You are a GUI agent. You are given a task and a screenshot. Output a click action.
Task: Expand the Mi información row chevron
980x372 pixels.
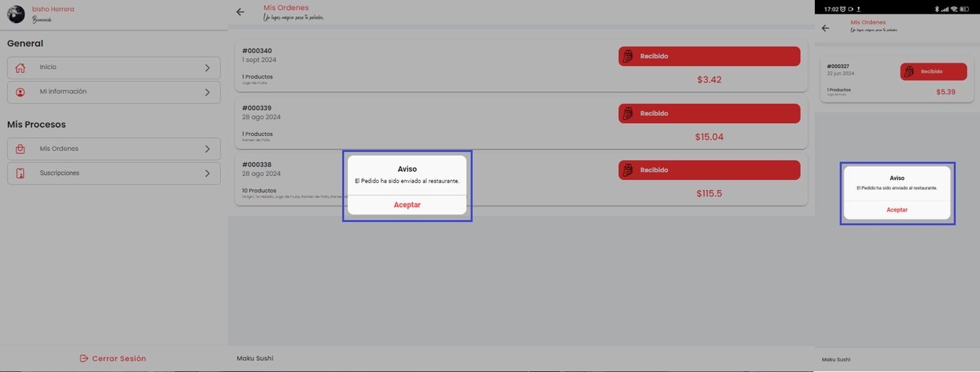pyautogui.click(x=207, y=92)
